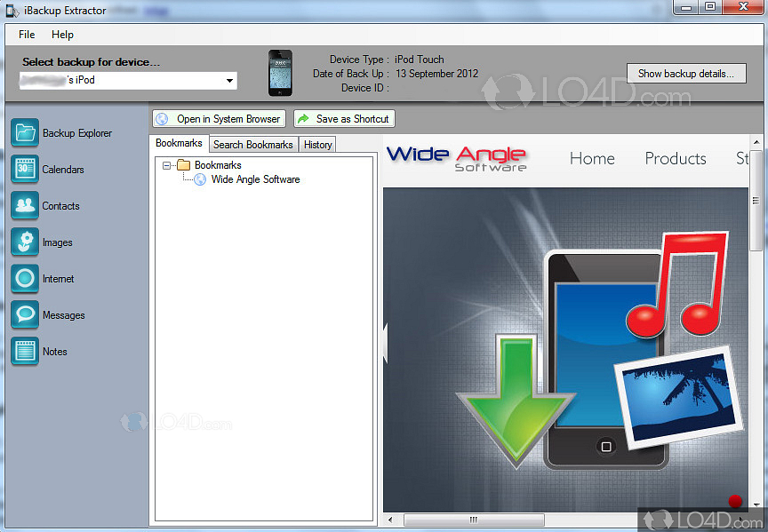The image size is (768, 532).
Task: Click the horizontal scrollbar thumb of web preview
Action: pyautogui.click(x=474, y=520)
